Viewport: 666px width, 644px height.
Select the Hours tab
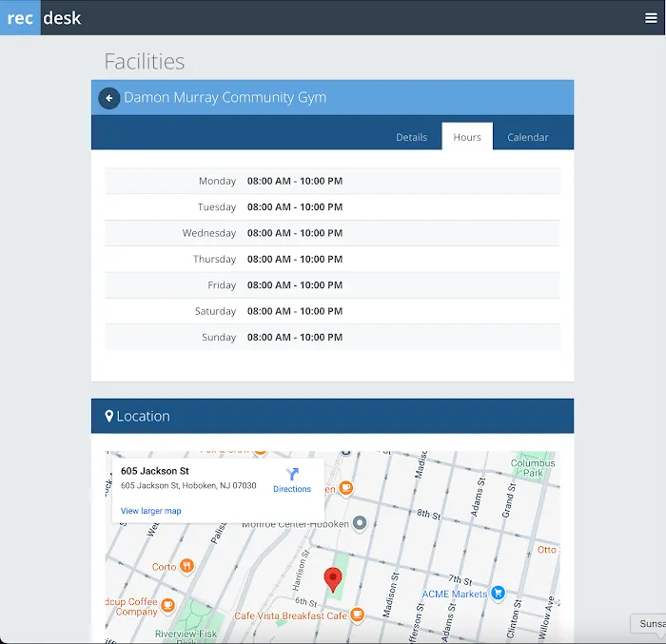click(x=467, y=137)
